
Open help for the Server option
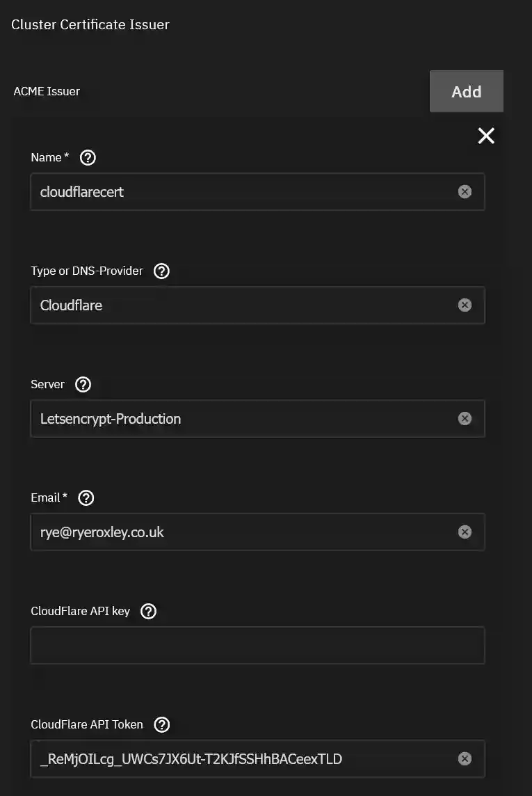click(82, 384)
